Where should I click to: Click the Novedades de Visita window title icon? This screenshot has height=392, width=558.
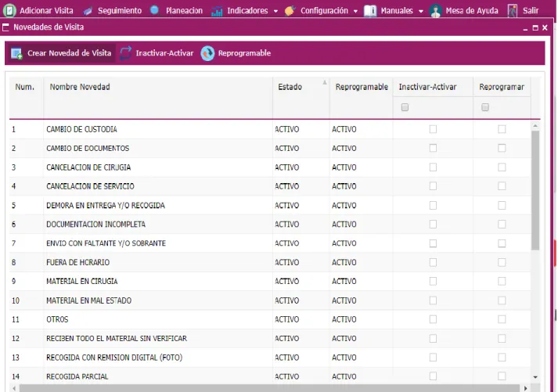5,27
